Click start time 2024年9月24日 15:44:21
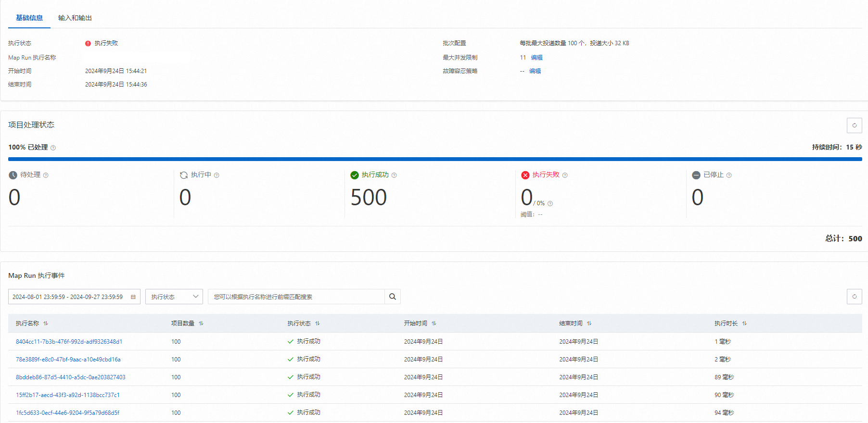 pyautogui.click(x=116, y=71)
